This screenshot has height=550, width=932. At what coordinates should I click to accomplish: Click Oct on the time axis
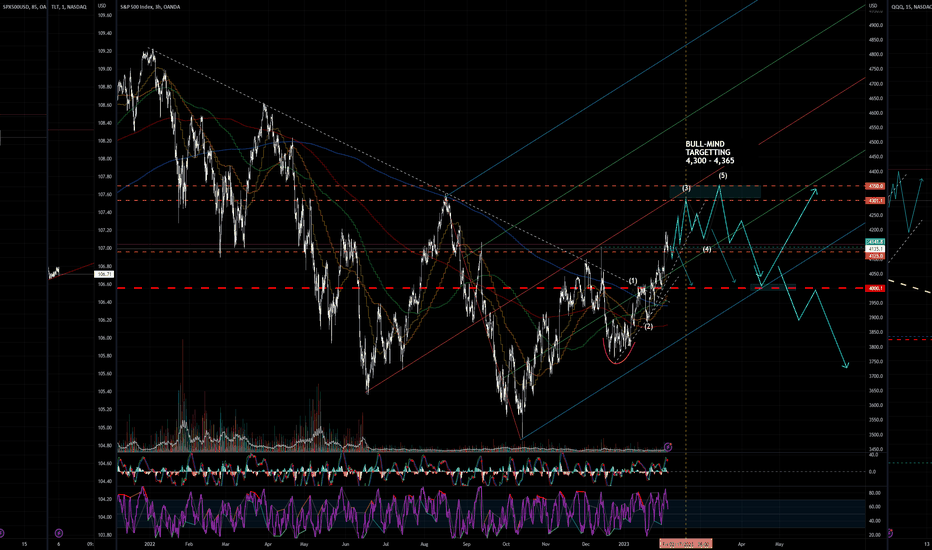[506, 543]
